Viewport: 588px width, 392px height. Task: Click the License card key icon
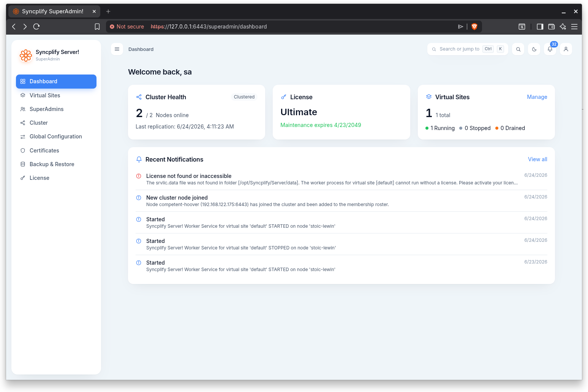pos(284,97)
